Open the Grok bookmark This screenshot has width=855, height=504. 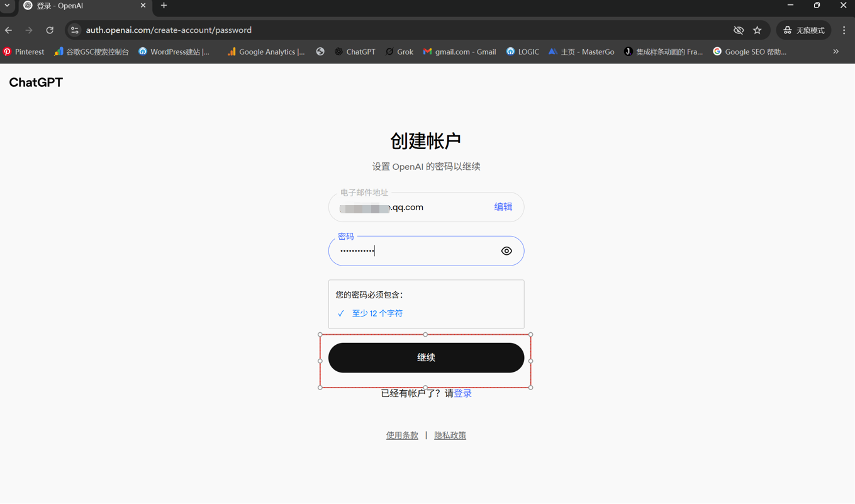400,52
